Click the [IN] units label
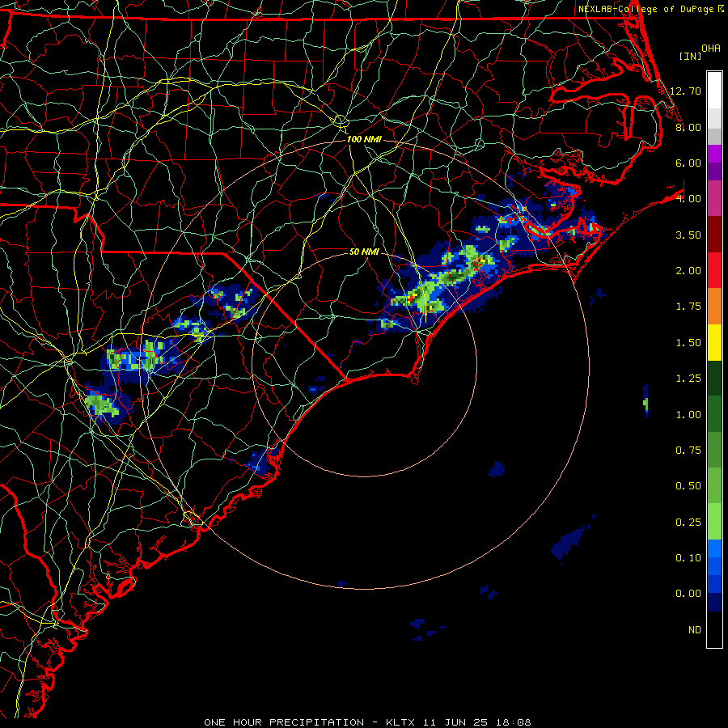728x728 pixels. 690,56
